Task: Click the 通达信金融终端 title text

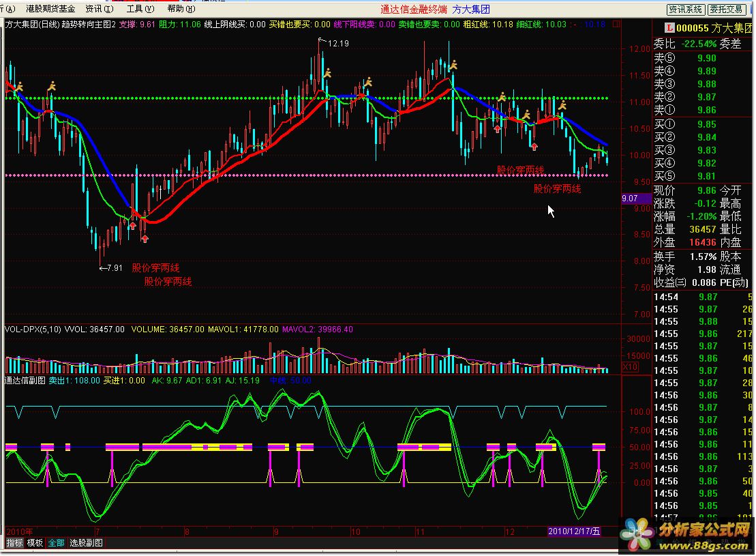Action: point(413,9)
